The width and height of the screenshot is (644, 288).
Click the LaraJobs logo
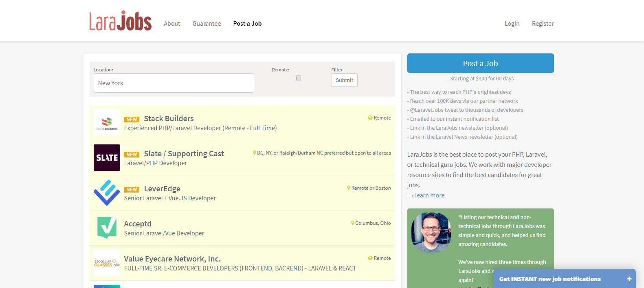click(x=121, y=21)
